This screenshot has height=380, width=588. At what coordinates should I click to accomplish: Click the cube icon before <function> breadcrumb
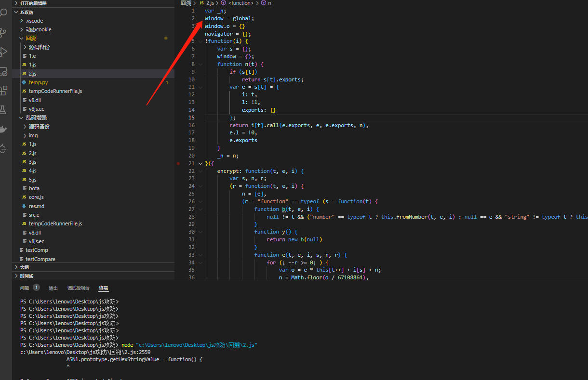pyautogui.click(x=224, y=3)
